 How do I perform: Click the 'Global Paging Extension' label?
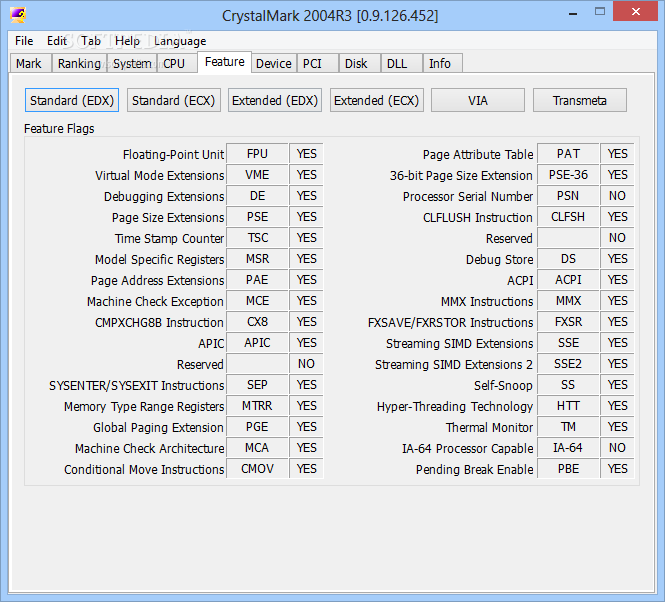(x=158, y=427)
